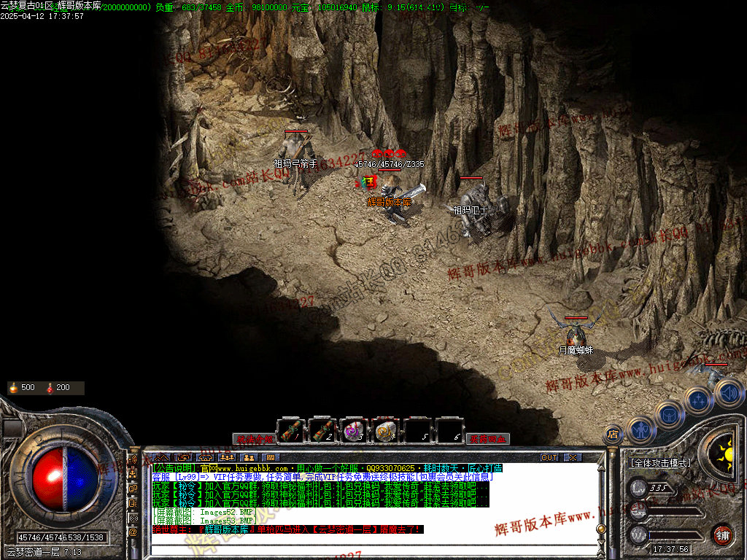The height and width of the screenshot is (560, 747).
Task: Use the scroll item in hotbar slot 1
Action: [x=290, y=430]
